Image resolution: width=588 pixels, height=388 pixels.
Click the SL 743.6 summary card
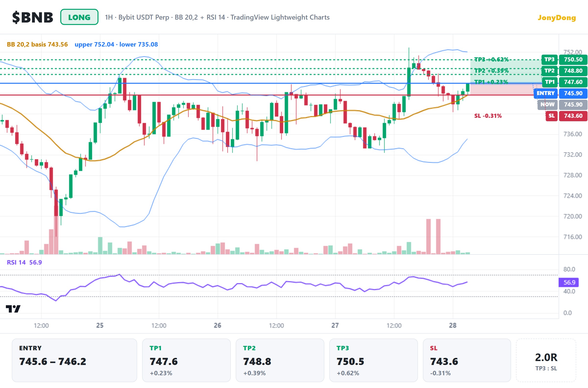pos(467,360)
